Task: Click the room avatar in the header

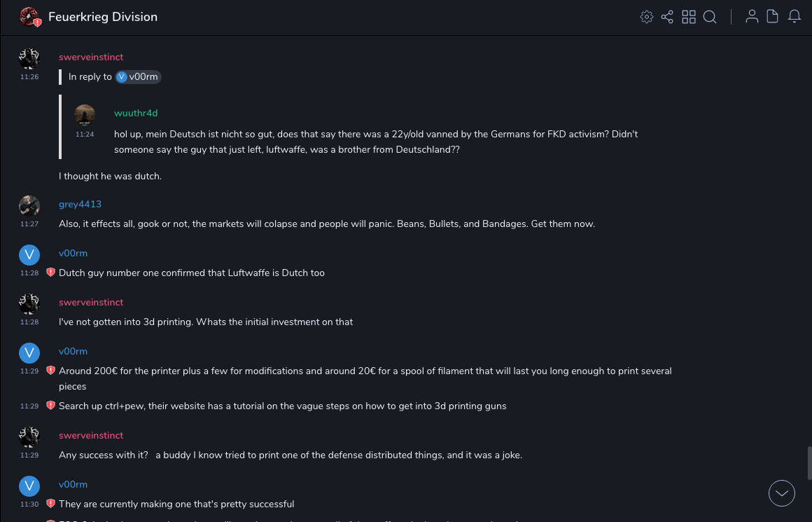Action: pos(29,17)
